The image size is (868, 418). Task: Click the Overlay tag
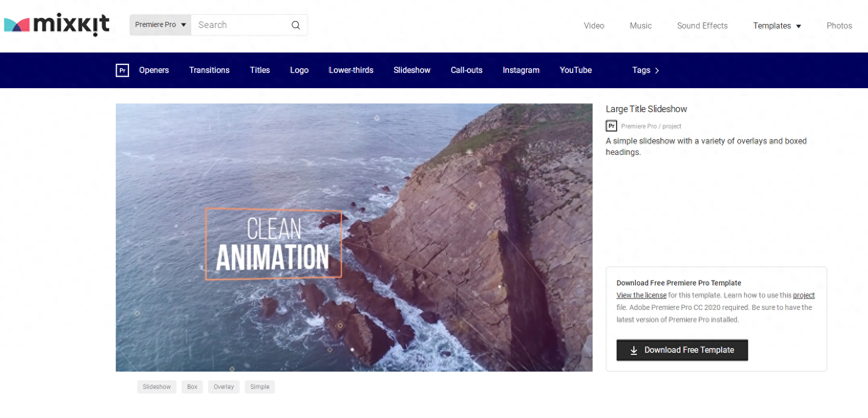224,387
